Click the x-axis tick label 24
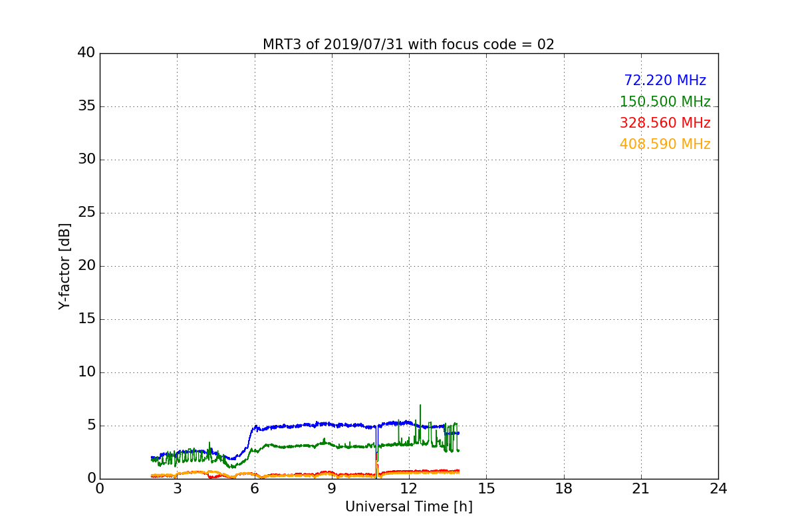This screenshot has height=532, width=798. 718,489
